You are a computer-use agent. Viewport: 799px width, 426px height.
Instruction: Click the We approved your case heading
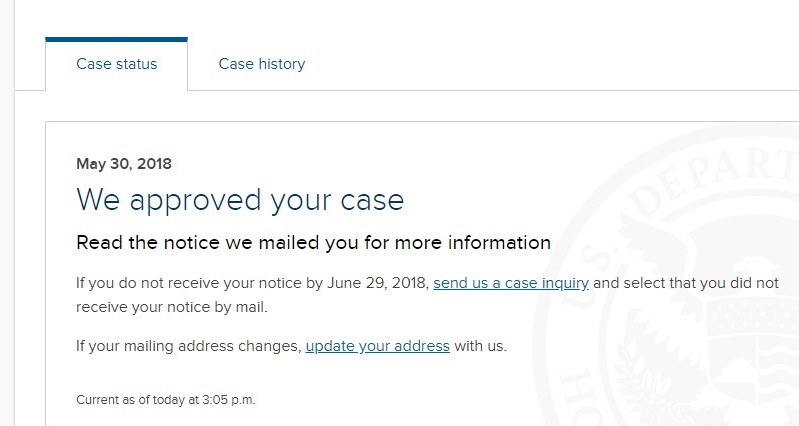(x=240, y=200)
